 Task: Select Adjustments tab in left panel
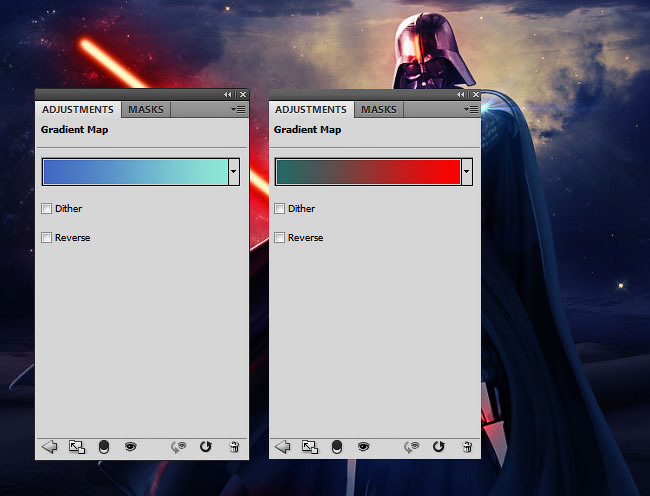coord(78,110)
